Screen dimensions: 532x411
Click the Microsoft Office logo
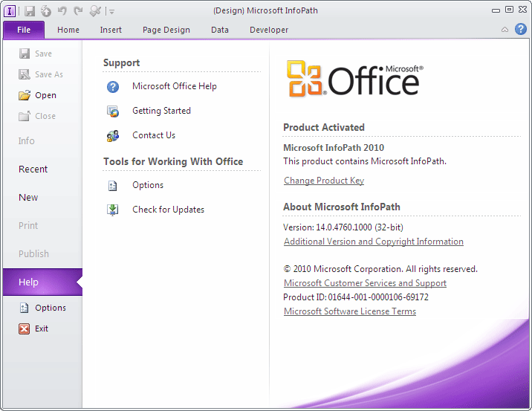click(354, 79)
